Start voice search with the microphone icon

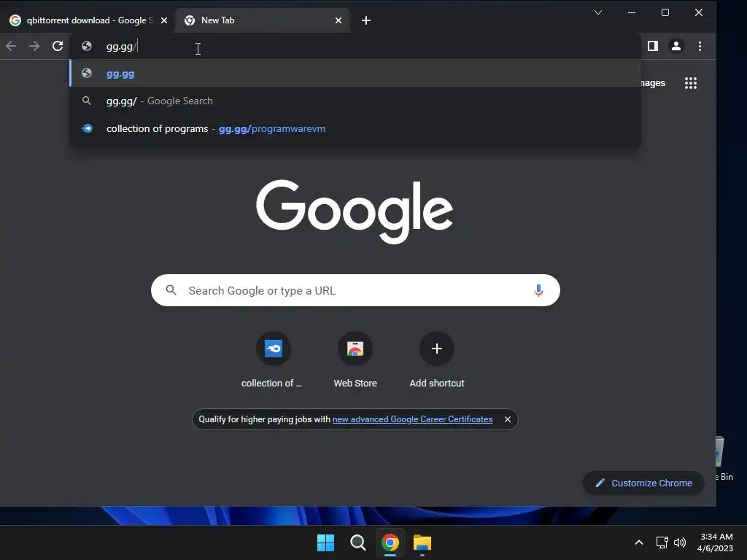[x=538, y=290]
